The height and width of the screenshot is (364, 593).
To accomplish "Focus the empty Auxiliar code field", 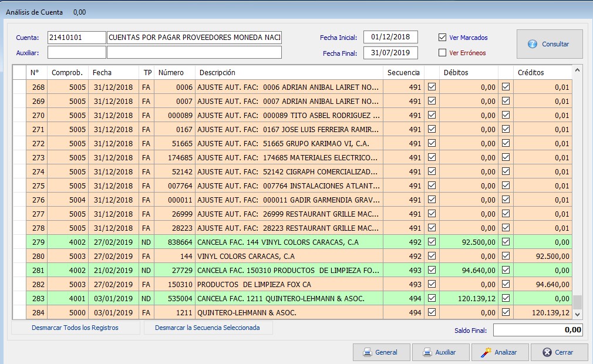I will click(x=77, y=52).
